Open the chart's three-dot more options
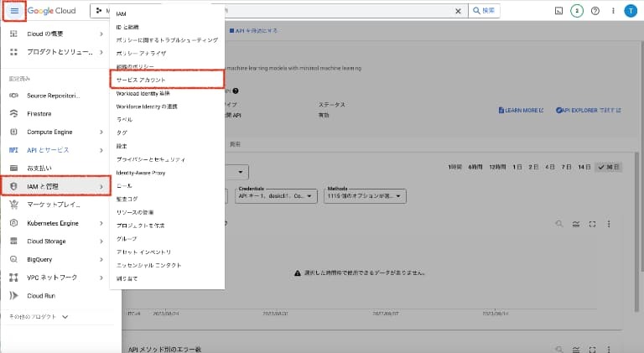 (x=609, y=224)
